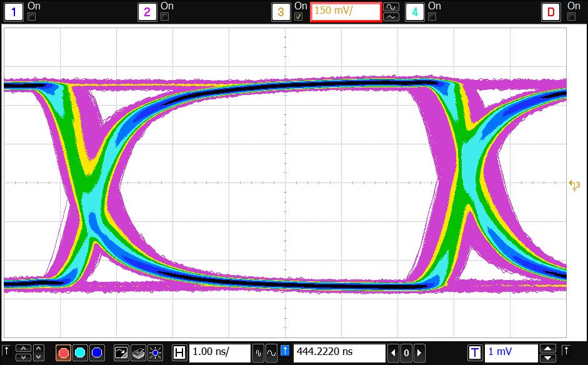
Task: Increase vertical scale with the upper-left stepper
Action: [x=24, y=348]
